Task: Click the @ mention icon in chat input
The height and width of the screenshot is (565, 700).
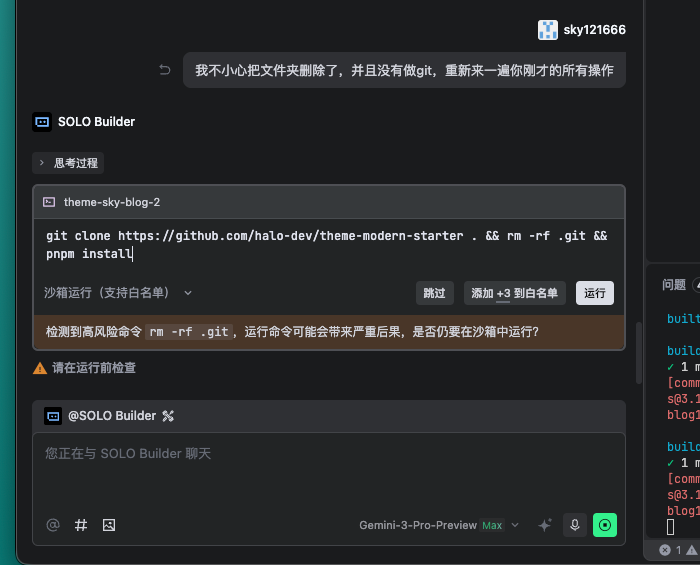Action: (x=53, y=525)
